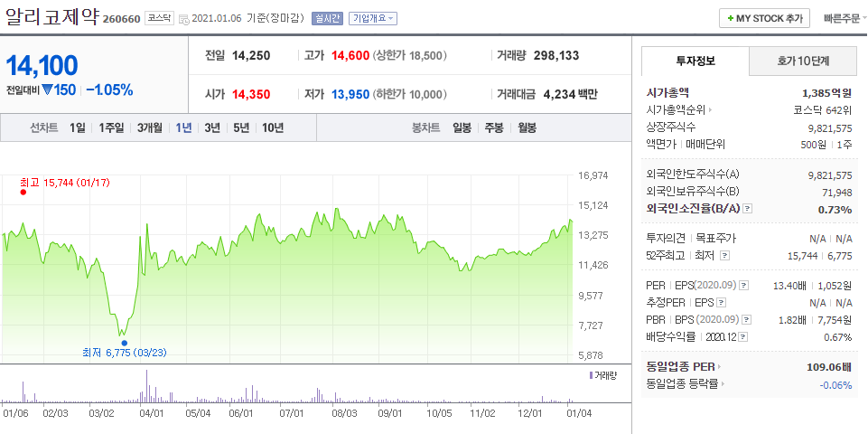Click help icon beside 52주최고 최저
Image resolution: width=868 pixels, height=434 pixels.
pos(725,256)
